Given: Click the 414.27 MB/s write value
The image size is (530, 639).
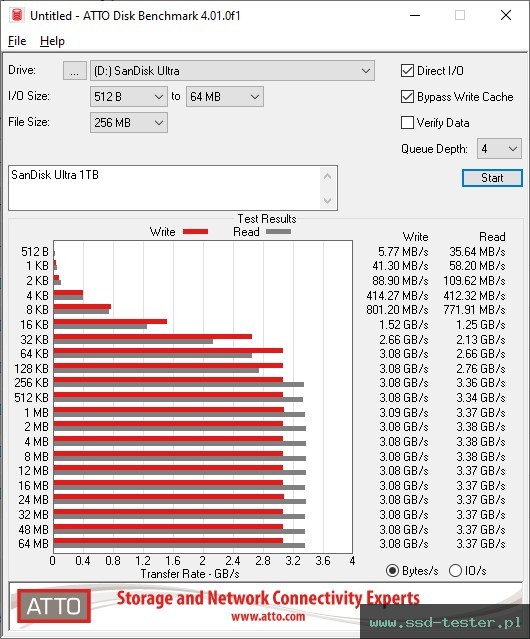Looking at the screenshot, I should point(397,295).
